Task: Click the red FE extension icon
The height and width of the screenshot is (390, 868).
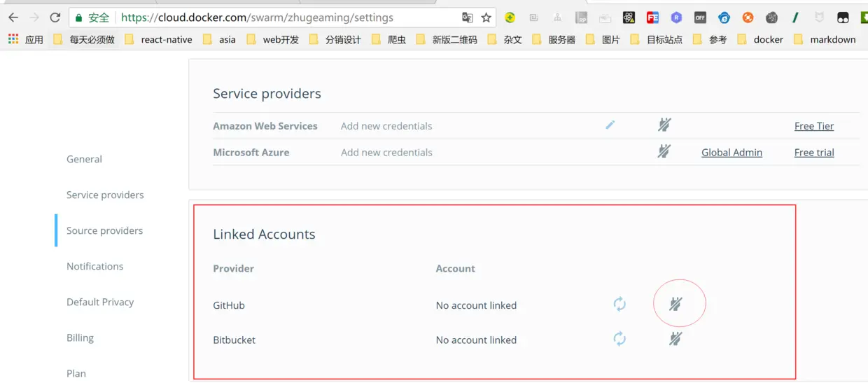Action: click(652, 18)
